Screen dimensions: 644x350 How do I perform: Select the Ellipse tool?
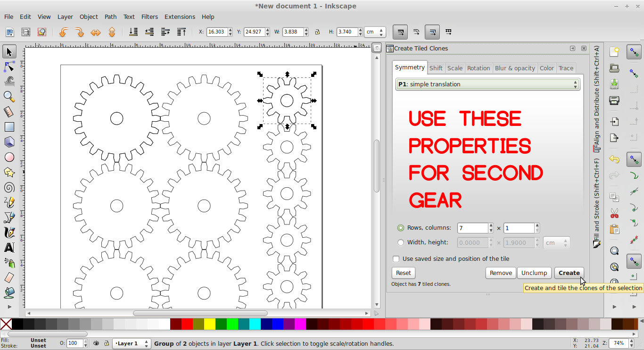pos(9,157)
